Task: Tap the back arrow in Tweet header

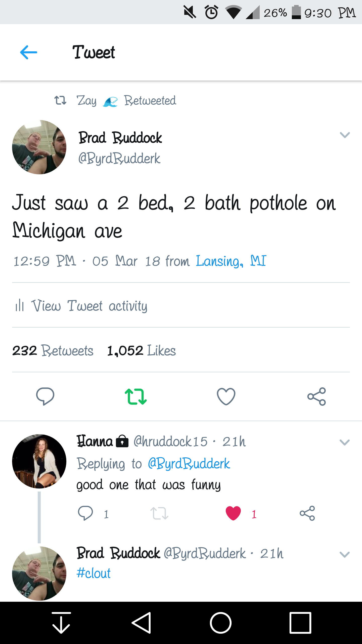Action: point(29,52)
